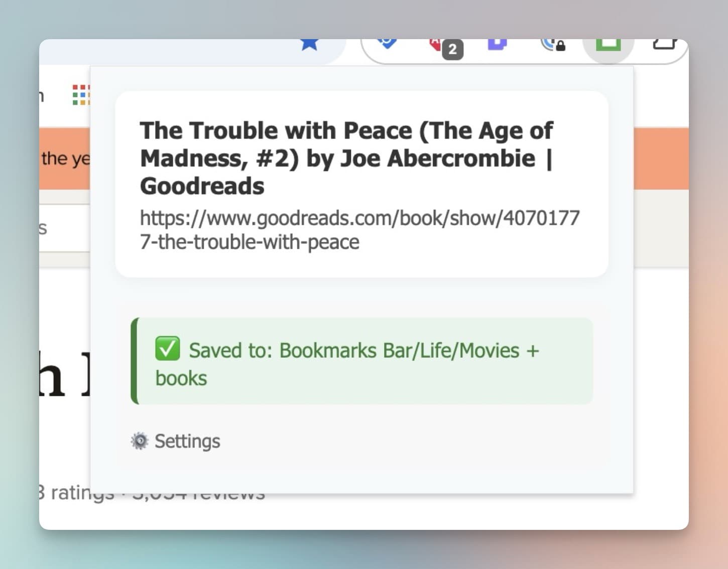
Task: Click the colorful apps grid icon
Action: coord(81,95)
